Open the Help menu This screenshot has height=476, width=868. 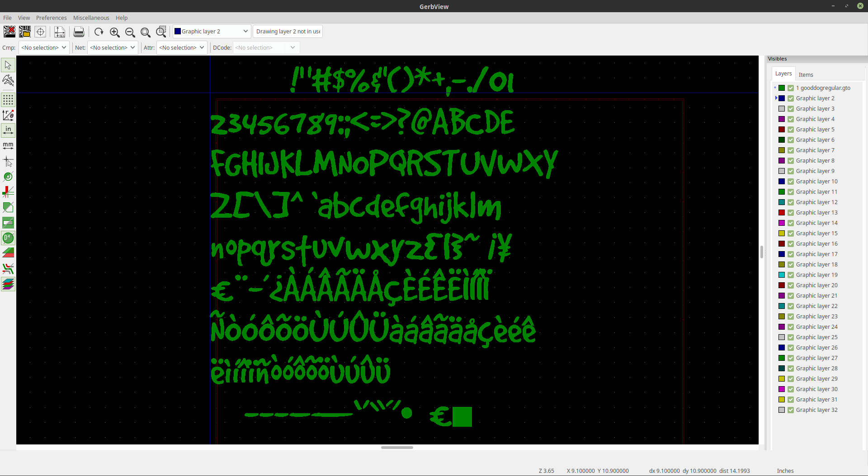point(122,18)
